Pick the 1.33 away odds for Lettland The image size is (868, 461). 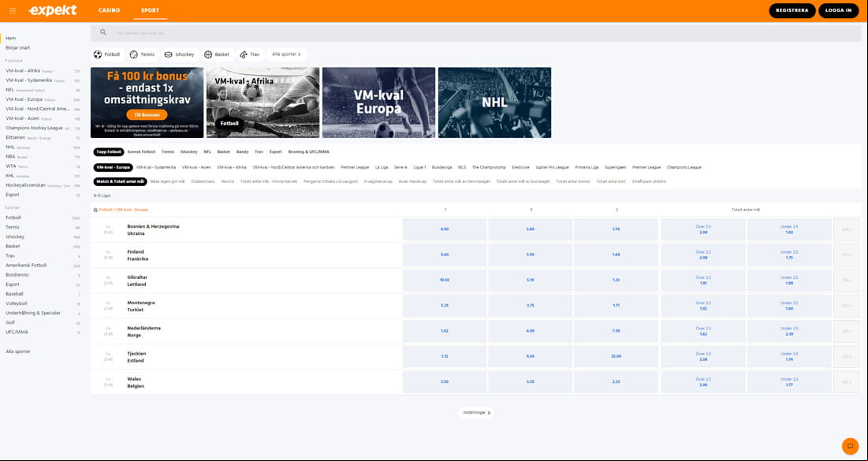(x=617, y=280)
